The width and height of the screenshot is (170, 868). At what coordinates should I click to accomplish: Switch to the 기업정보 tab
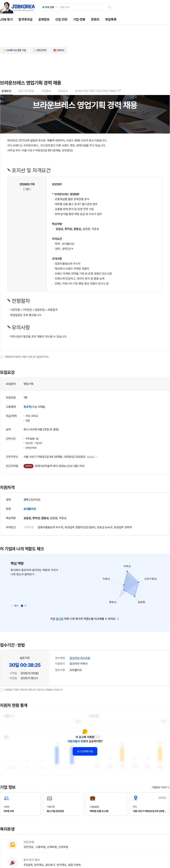tap(46, 91)
